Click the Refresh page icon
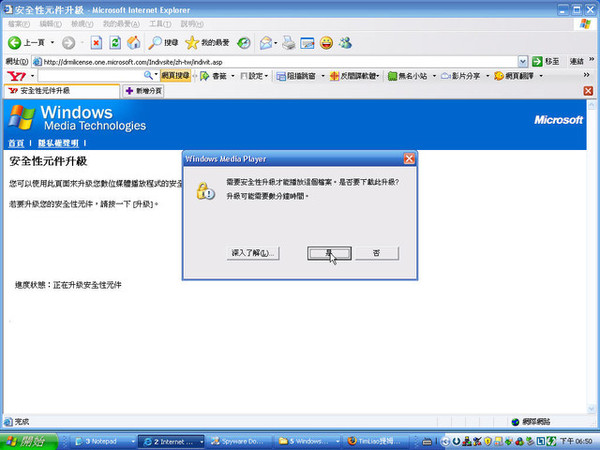 (x=115, y=42)
